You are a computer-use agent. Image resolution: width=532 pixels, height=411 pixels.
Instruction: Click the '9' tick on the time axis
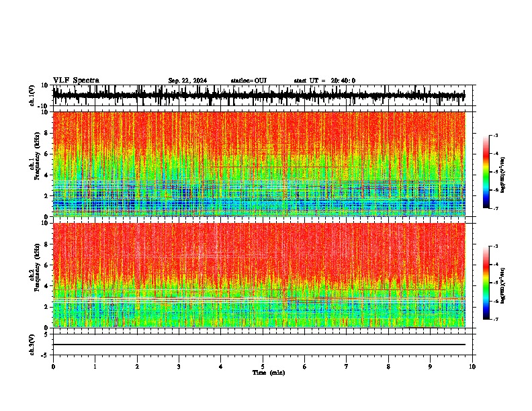point(430,367)
